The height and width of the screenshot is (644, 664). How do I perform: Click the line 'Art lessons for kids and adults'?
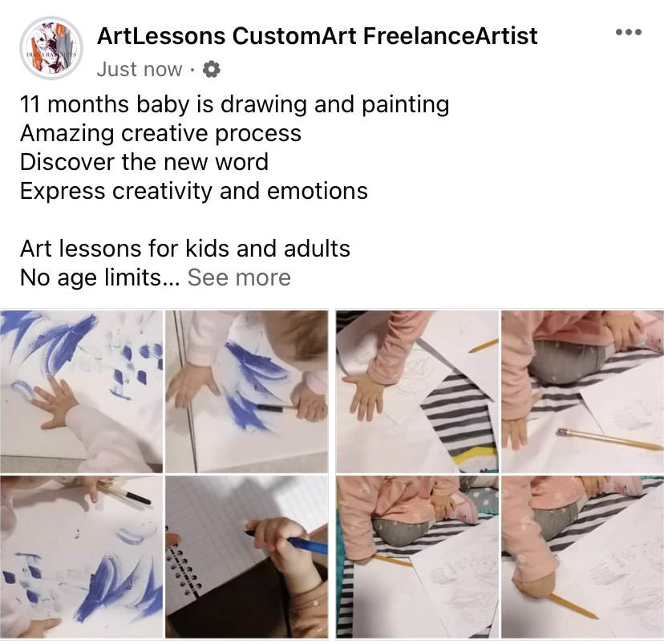pos(185,249)
